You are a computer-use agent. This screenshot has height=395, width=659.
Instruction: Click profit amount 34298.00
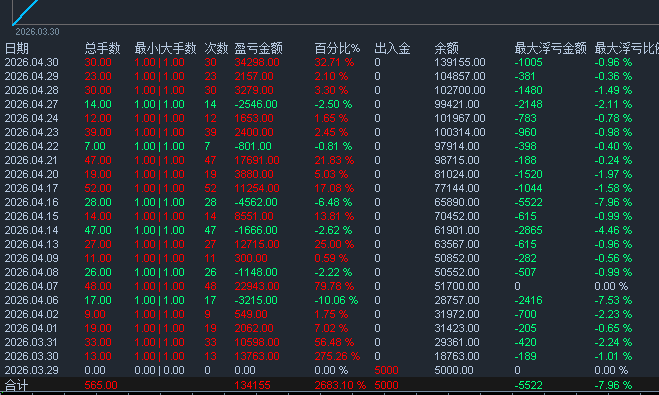point(257,63)
